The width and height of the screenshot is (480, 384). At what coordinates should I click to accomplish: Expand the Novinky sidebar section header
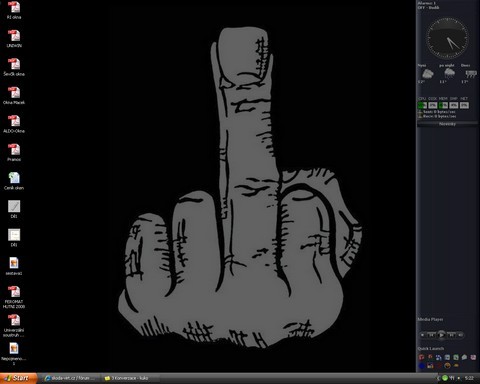click(447, 124)
